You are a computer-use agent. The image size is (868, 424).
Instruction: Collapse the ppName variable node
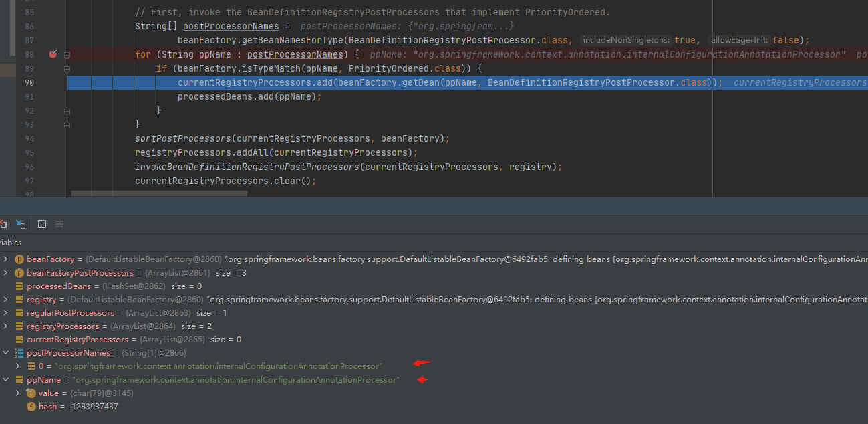6,380
